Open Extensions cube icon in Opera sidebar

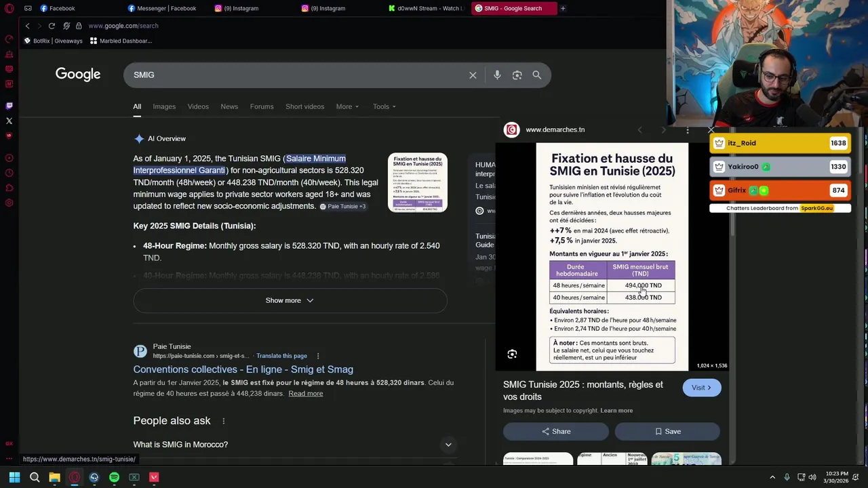[9, 188]
